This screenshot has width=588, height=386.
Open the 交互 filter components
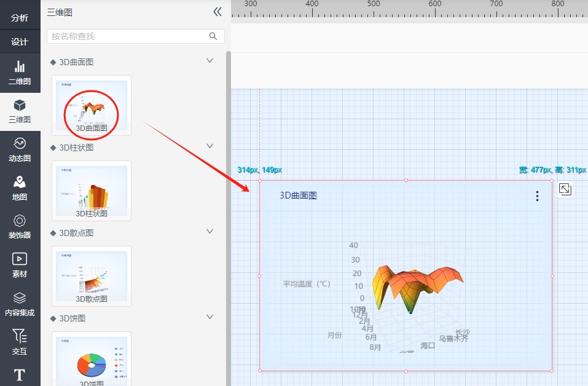pos(20,342)
